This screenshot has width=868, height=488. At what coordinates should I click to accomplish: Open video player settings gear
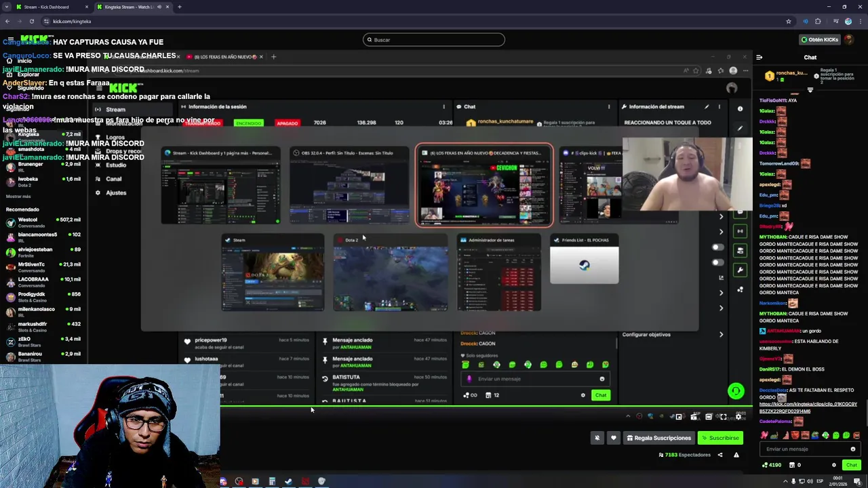[738, 417]
